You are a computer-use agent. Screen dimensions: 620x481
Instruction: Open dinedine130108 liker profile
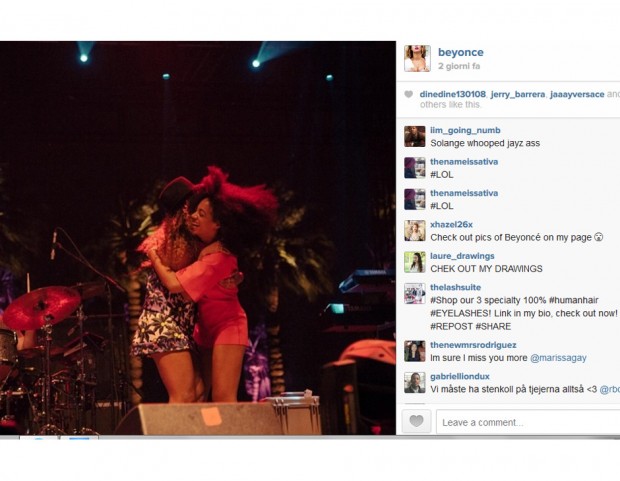[453, 94]
